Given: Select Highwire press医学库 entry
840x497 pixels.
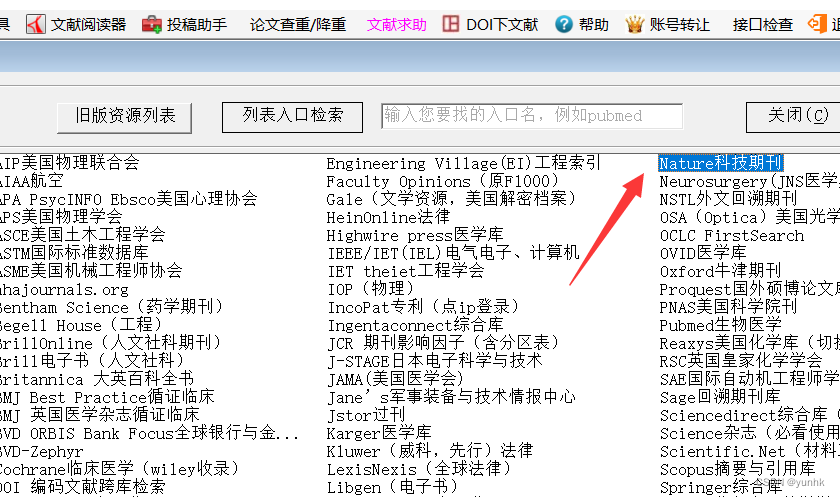Looking at the screenshot, I should pyautogui.click(x=415, y=235).
